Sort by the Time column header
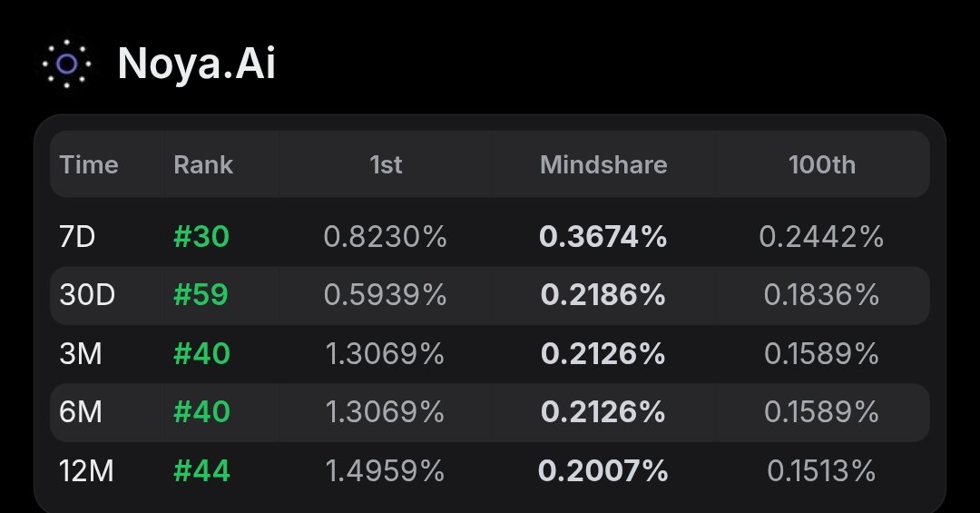 (x=89, y=165)
